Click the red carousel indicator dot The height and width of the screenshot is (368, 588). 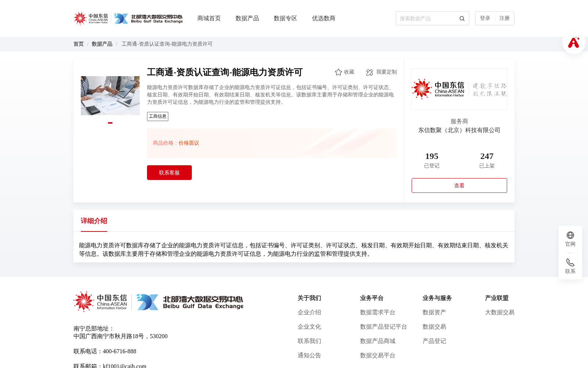[x=110, y=123]
